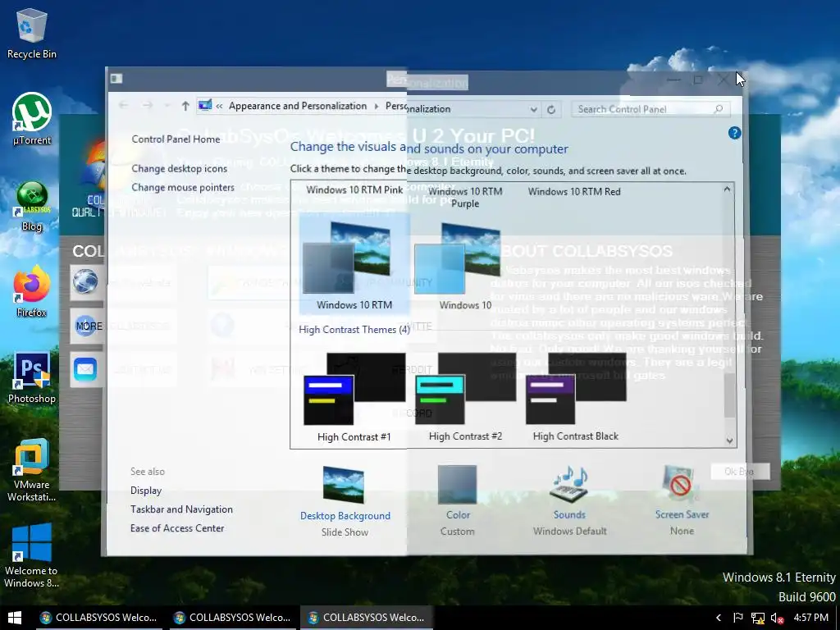Open the address bar history dropdown
The width and height of the screenshot is (840, 630).
[x=533, y=109]
